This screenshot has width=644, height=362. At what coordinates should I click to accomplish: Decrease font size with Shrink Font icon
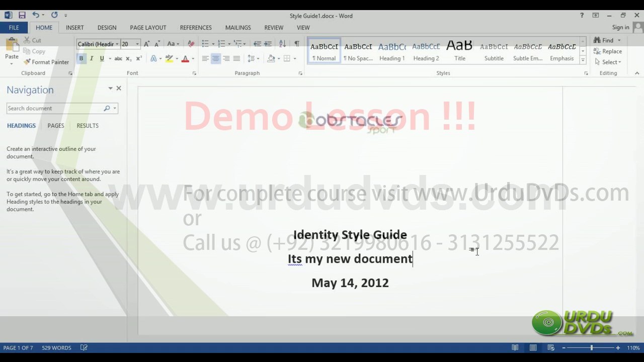[157, 44]
